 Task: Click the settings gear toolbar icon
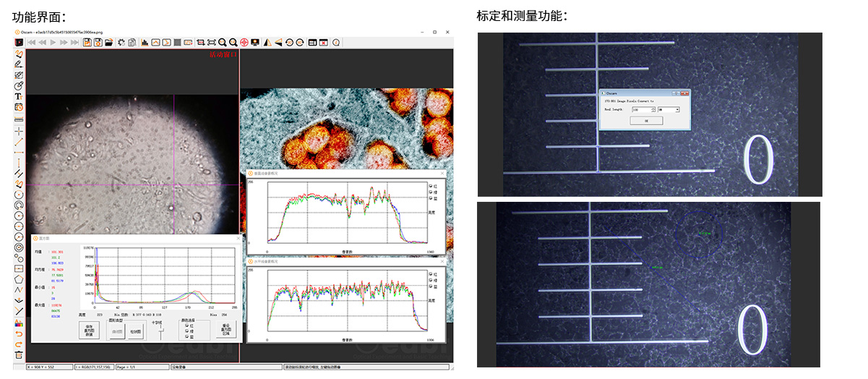pos(121,43)
